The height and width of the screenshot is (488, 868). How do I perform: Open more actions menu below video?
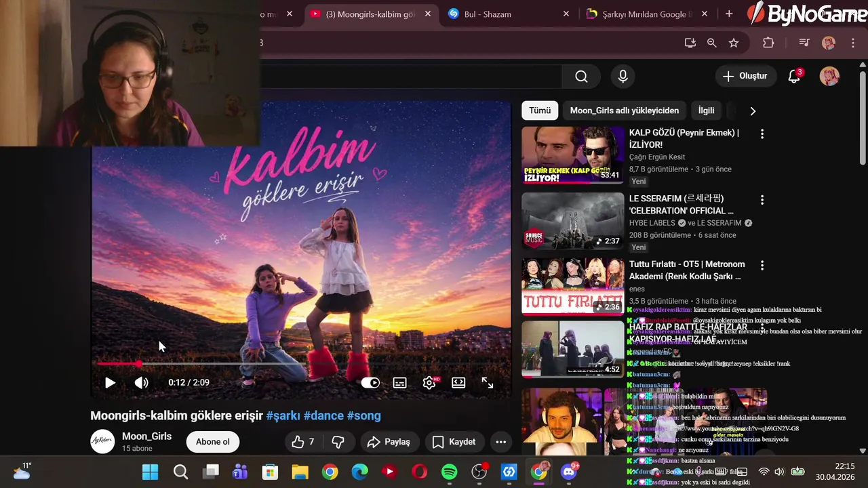[x=501, y=442]
